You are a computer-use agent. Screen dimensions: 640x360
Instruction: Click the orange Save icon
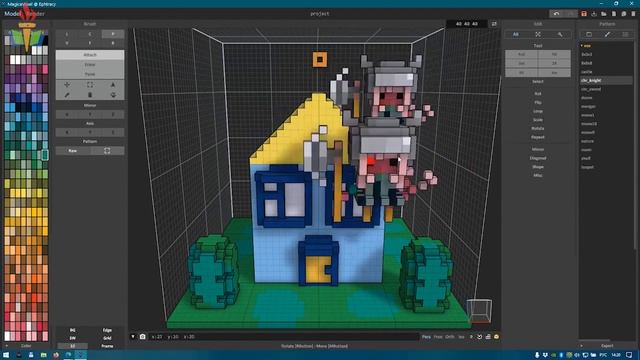584,14
